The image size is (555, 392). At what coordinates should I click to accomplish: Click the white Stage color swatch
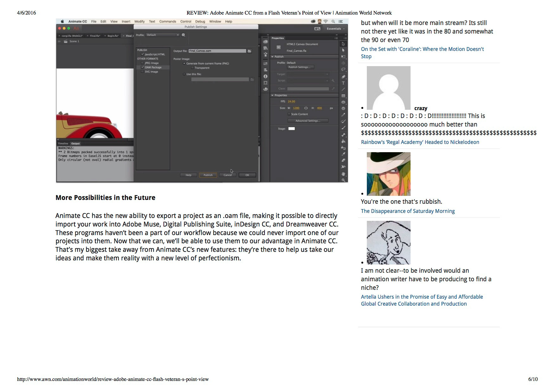click(291, 128)
